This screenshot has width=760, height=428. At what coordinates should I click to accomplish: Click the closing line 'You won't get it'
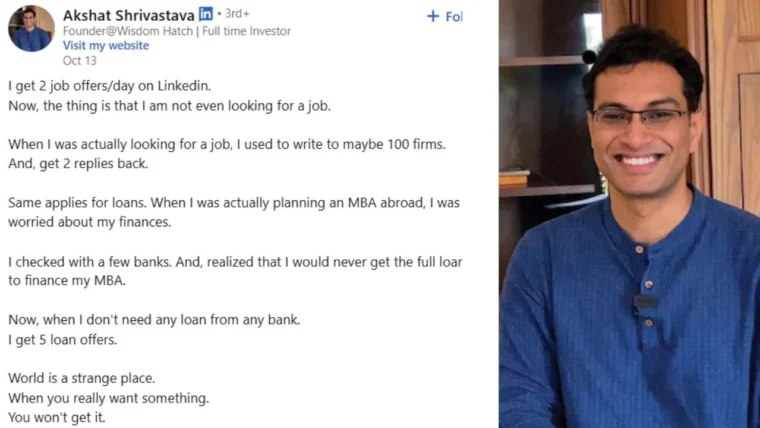click(57, 417)
